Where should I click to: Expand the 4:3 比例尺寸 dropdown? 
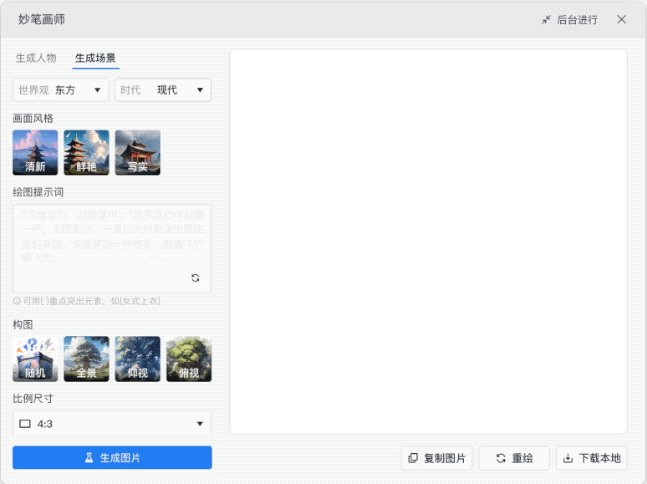[x=112, y=423]
